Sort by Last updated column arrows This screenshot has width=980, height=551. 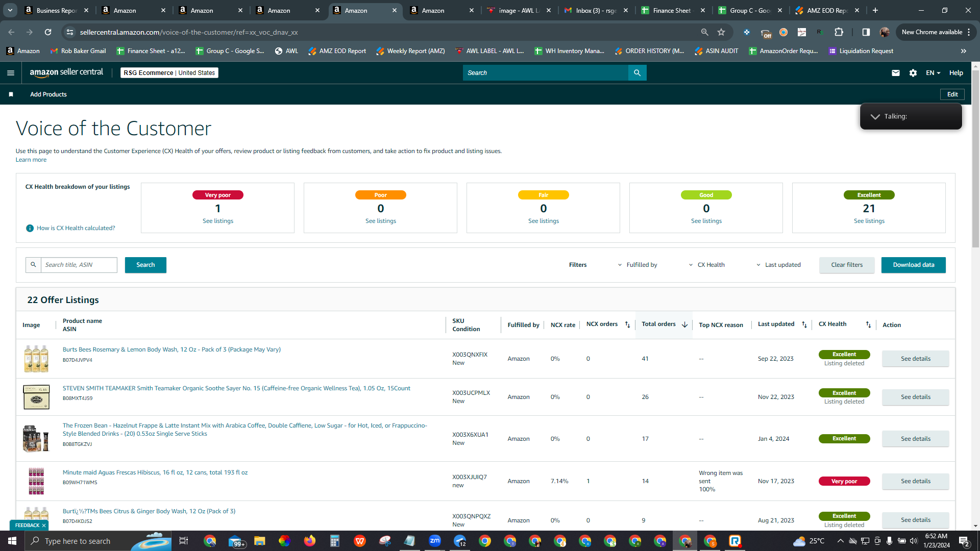(804, 324)
